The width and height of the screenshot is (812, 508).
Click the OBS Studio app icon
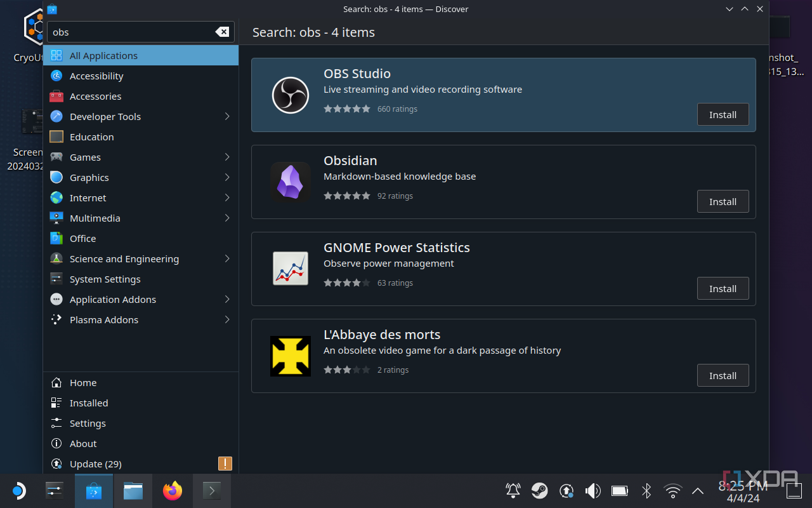coord(291,95)
